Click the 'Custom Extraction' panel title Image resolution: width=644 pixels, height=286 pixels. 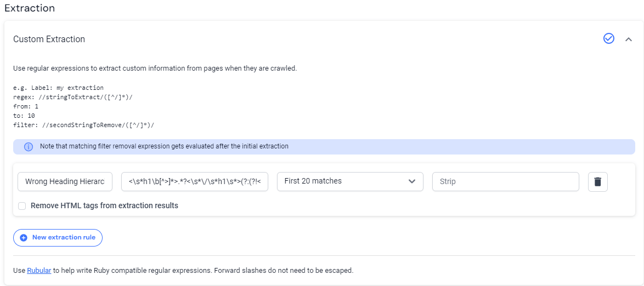pyautogui.click(x=49, y=39)
